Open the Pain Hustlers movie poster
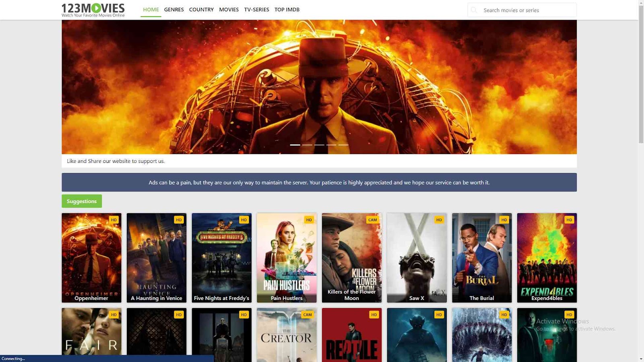Viewport: 644px width, 362px height. 287,258
